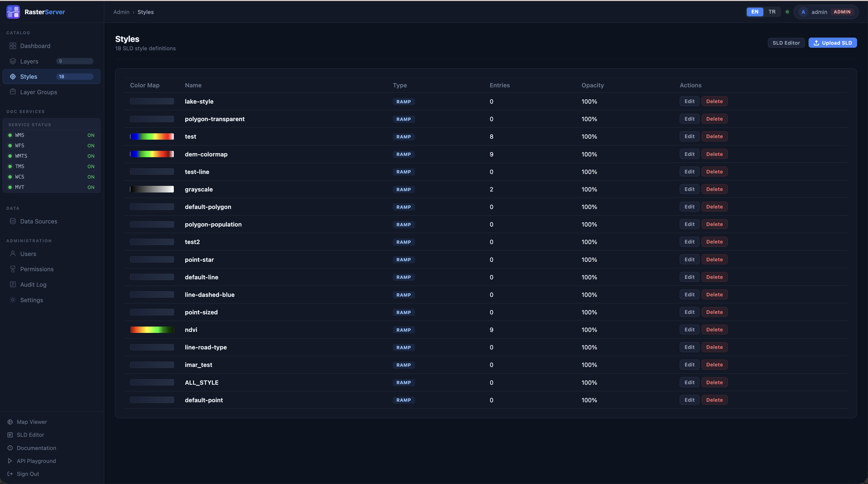Click the dem-colormap color ramp swatch
The image size is (868, 484).
click(152, 154)
